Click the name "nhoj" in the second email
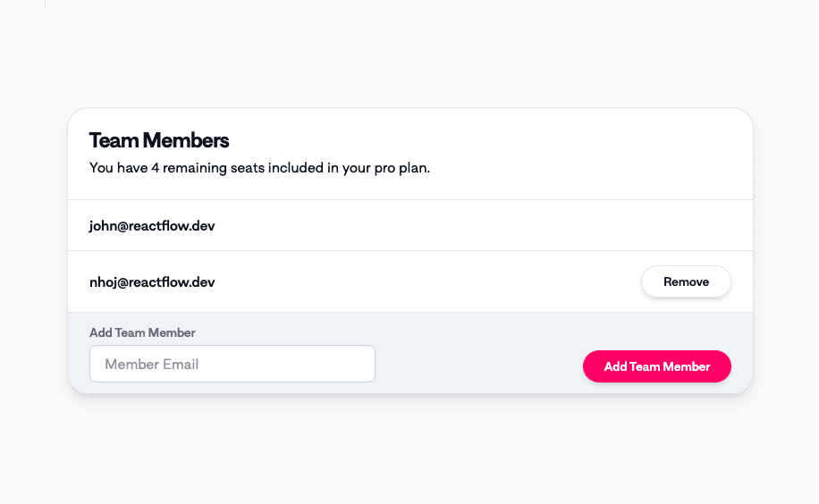 coord(103,282)
